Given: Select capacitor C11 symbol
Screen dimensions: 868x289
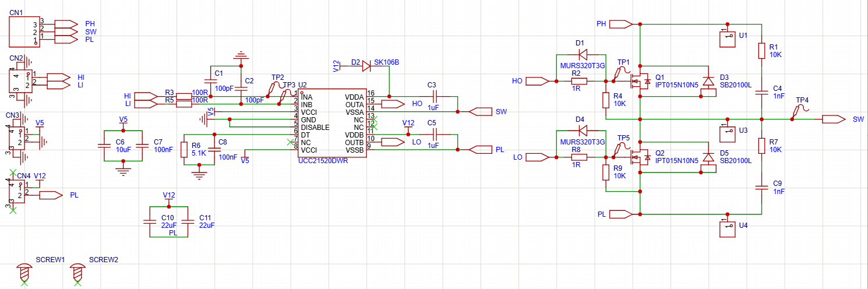Looking at the screenshot, I should (x=188, y=221).
